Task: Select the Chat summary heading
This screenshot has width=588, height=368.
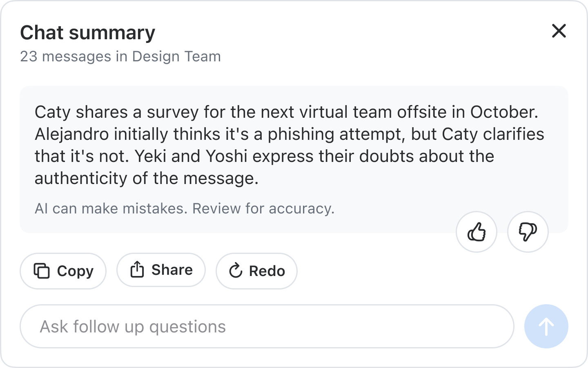Action: pos(88,32)
